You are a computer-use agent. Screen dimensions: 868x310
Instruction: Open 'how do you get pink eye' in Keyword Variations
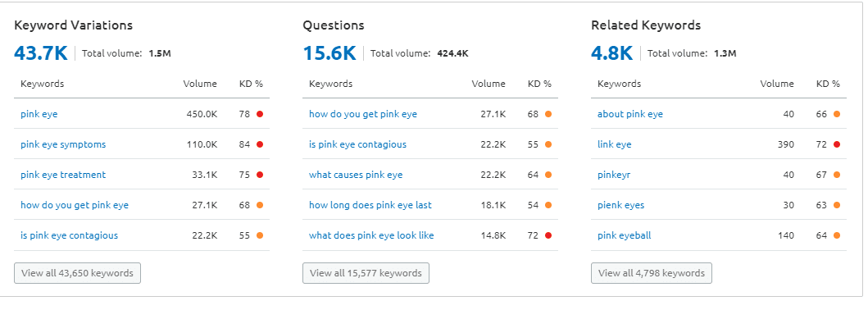click(75, 205)
